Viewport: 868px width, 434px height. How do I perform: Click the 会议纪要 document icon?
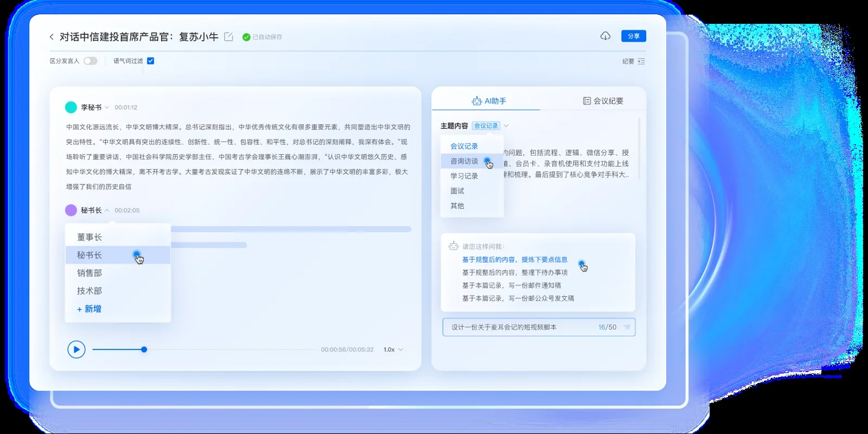586,101
